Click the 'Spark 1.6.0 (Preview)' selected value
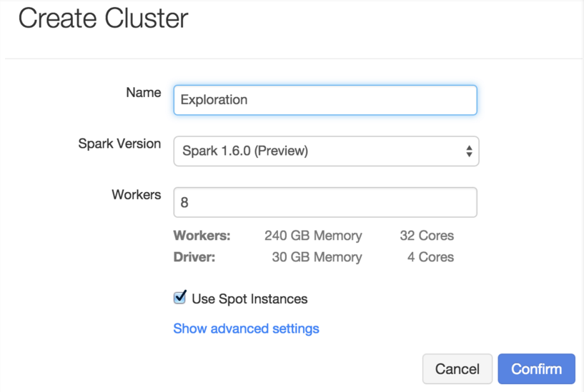584x392 pixels. (x=245, y=151)
